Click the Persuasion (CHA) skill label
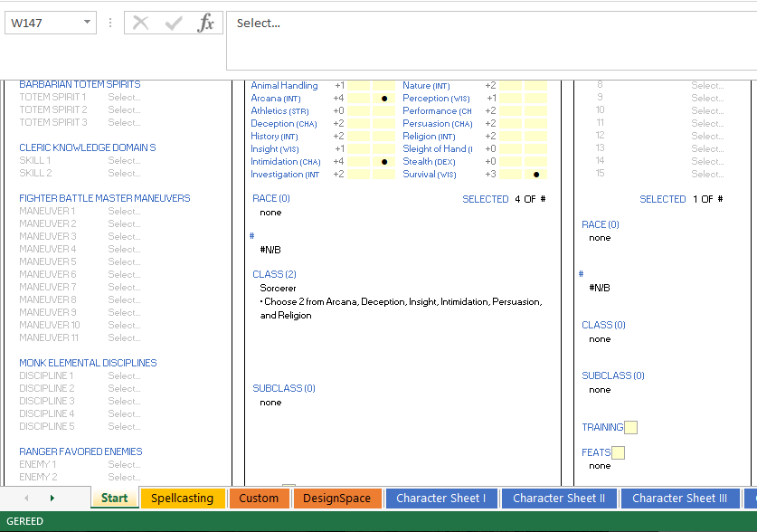Screen dimensions: 757x532 [438, 124]
